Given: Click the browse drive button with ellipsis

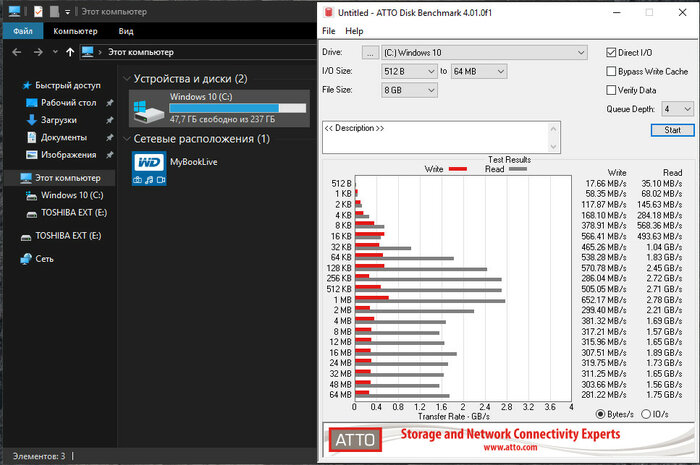Looking at the screenshot, I should point(370,53).
